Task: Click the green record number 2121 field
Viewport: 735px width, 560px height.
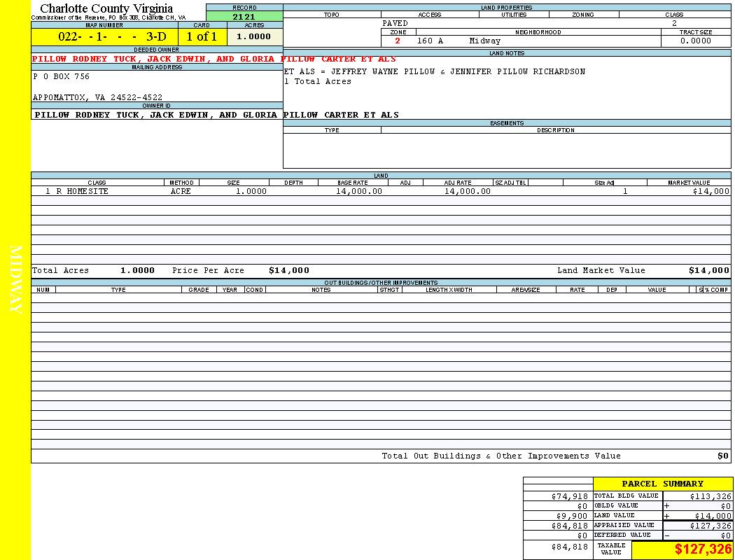Action: coord(244,17)
